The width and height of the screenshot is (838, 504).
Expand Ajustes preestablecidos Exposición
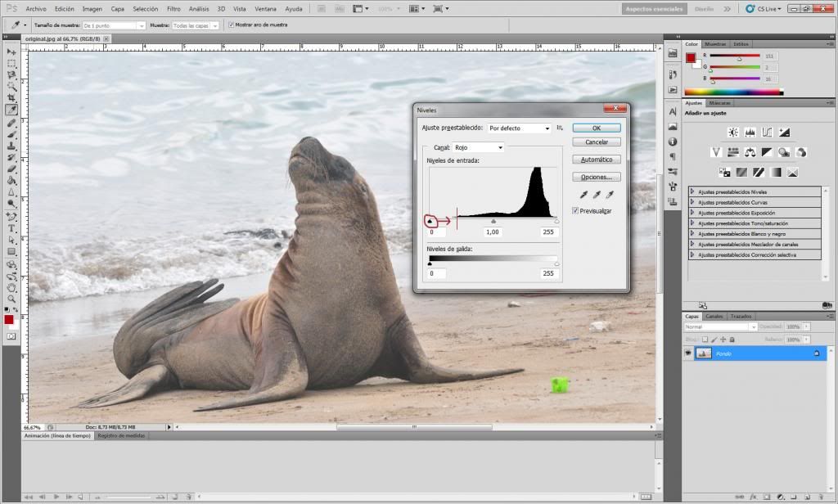tap(692, 213)
